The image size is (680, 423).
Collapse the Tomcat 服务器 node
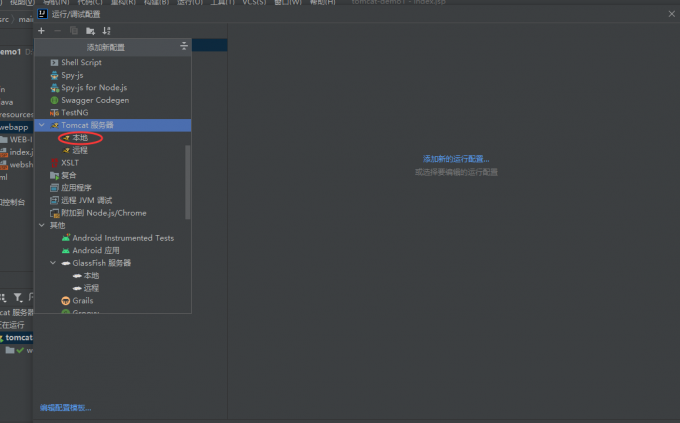[x=42, y=125]
